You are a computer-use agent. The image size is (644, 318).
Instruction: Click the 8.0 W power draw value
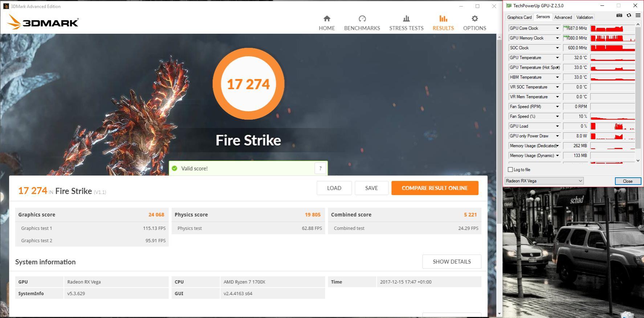point(575,136)
